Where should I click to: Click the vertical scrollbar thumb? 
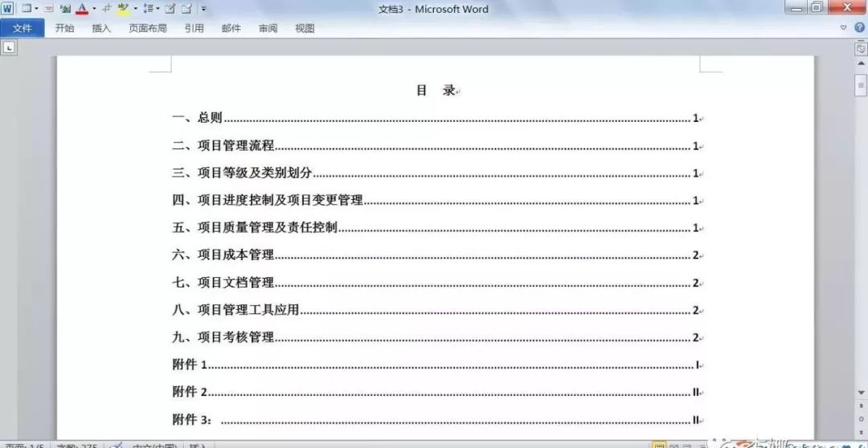pos(861,86)
